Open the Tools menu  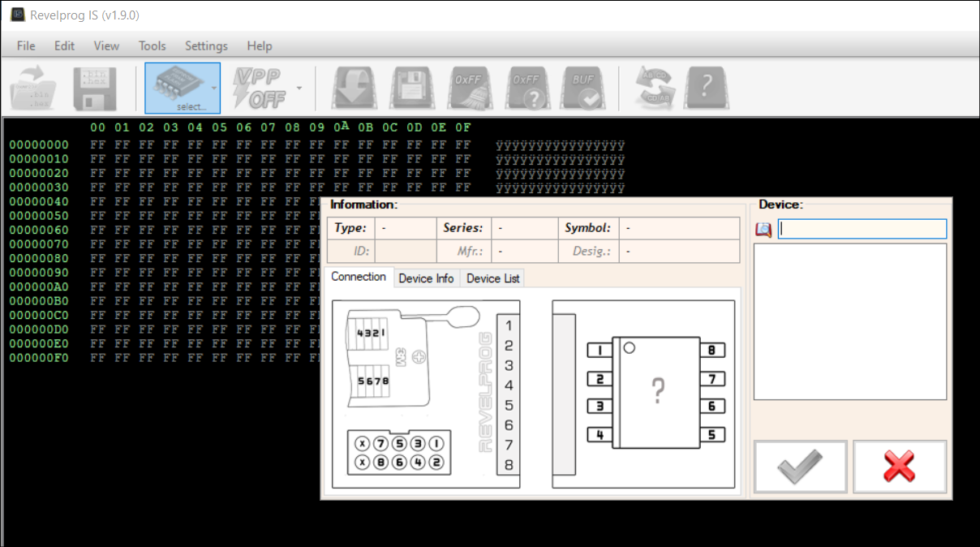point(152,45)
